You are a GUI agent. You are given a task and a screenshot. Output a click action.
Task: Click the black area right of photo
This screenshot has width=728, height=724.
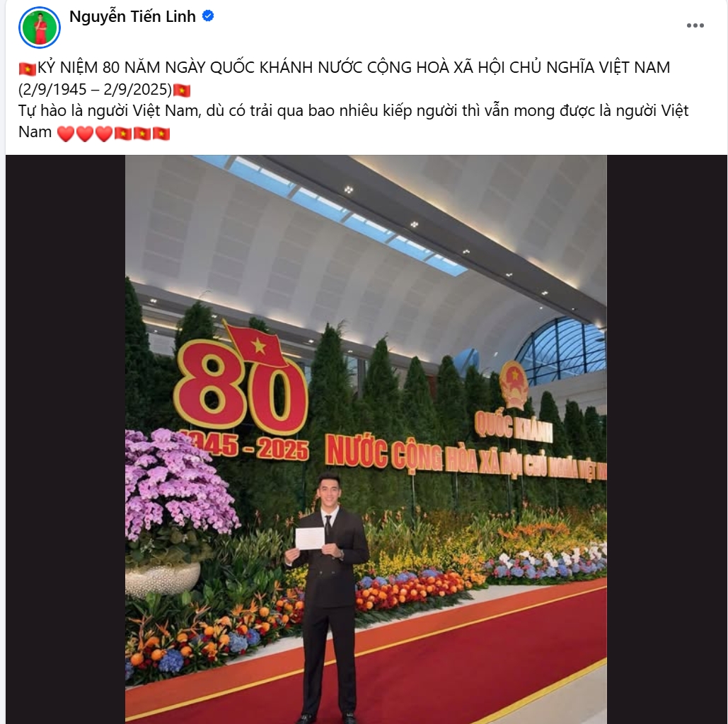(666, 439)
